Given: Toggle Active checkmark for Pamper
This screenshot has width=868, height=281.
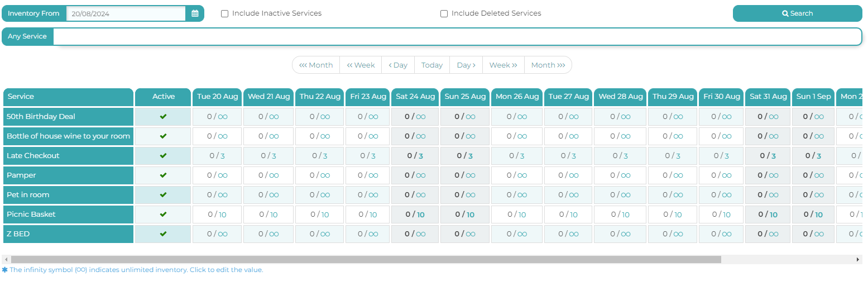Looking at the screenshot, I should 164,175.
